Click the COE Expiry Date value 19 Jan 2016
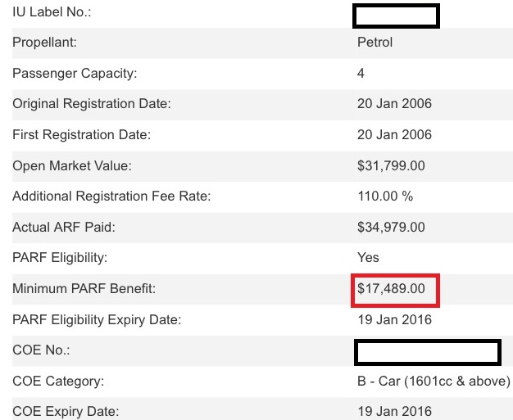The height and width of the screenshot is (420, 513). [394, 411]
